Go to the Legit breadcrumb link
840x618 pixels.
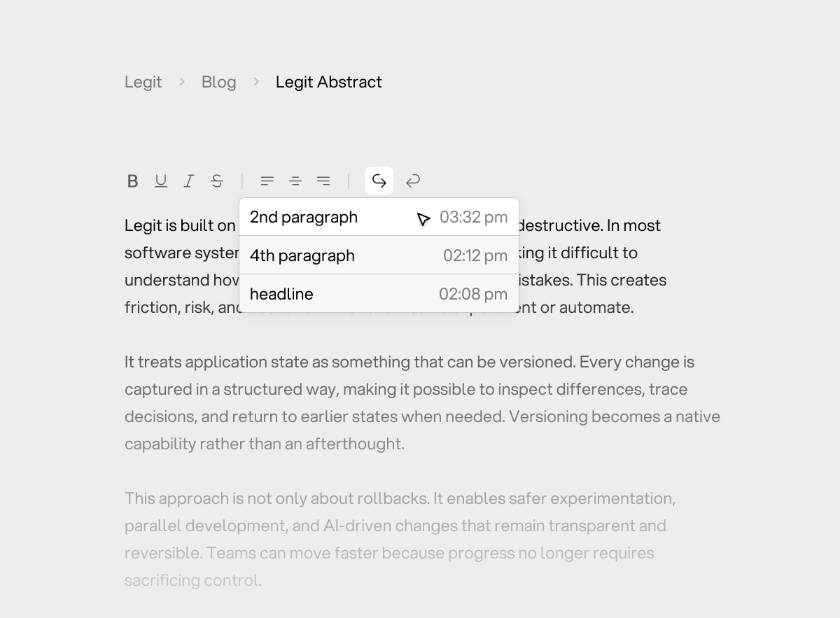tap(143, 82)
